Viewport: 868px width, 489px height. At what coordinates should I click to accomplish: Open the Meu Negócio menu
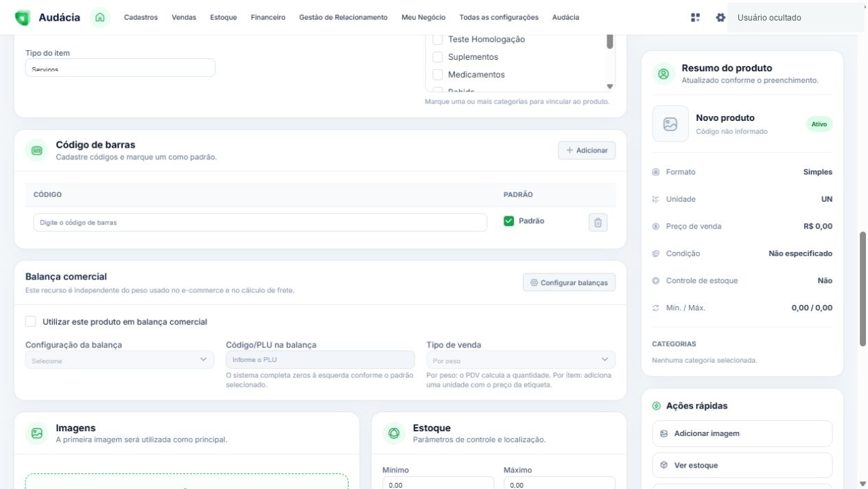[423, 17]
